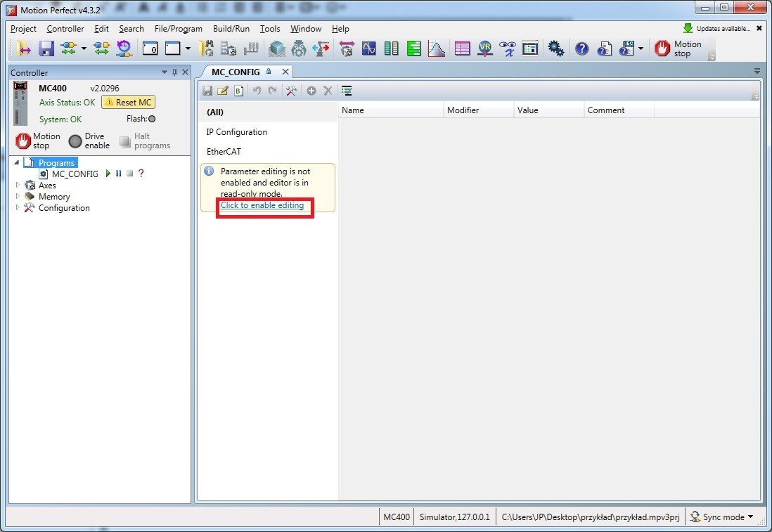Screen dimensions: 772x532
Task: Click the robot arm with arrows icon
Action: click(x=321, y=48)
